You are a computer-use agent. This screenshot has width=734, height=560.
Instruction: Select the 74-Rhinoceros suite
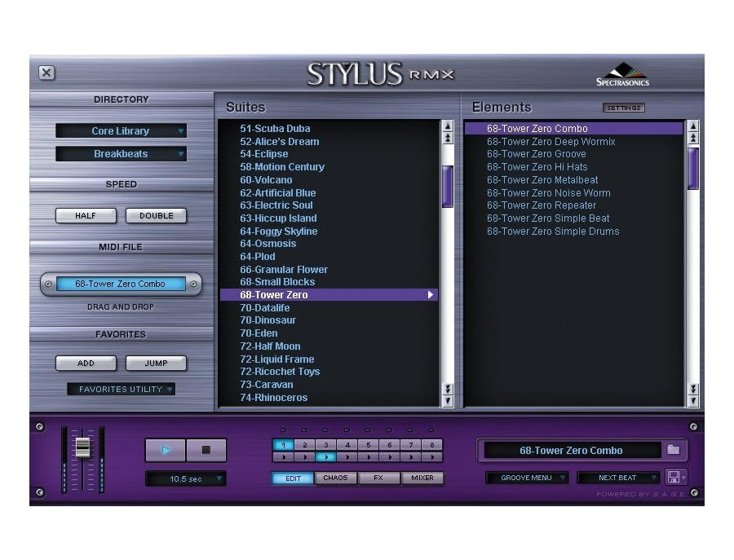point(274,398)
